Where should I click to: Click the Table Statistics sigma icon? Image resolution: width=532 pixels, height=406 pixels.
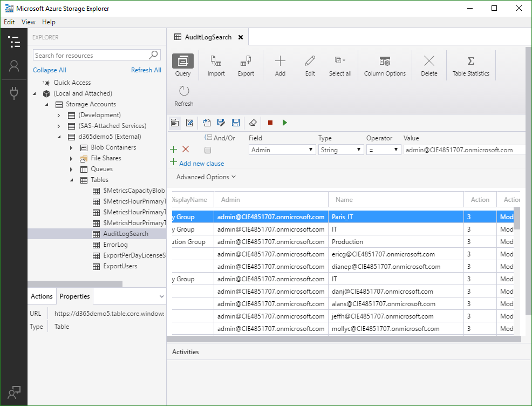(470, 61)
